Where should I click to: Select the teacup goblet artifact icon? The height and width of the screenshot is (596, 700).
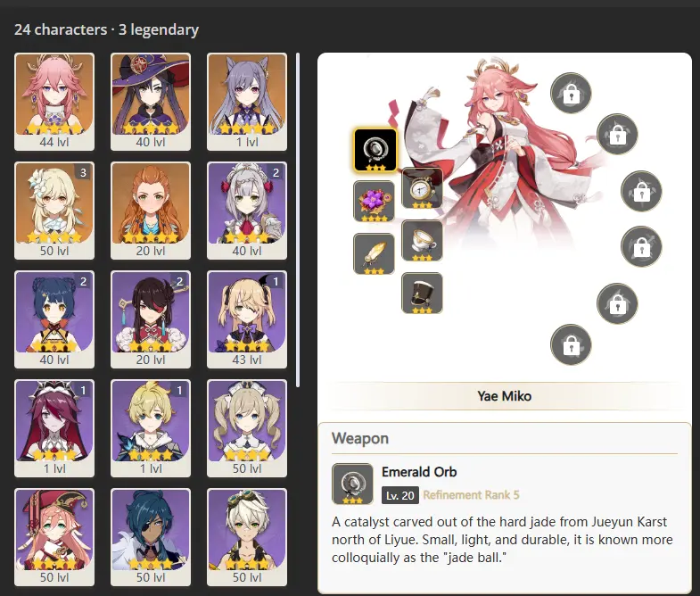423,240
